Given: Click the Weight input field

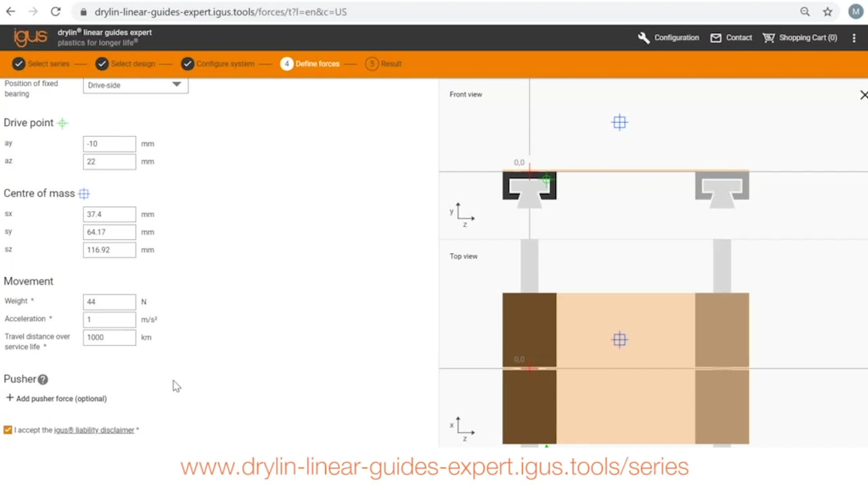Looking at the screenshot, I should [109, 302].
